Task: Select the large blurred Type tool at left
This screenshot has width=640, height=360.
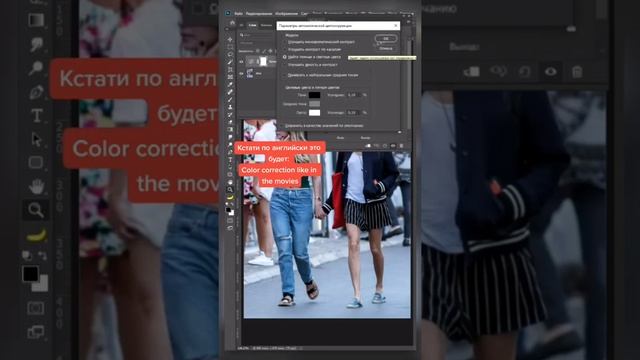Action: tap(37, 116)
